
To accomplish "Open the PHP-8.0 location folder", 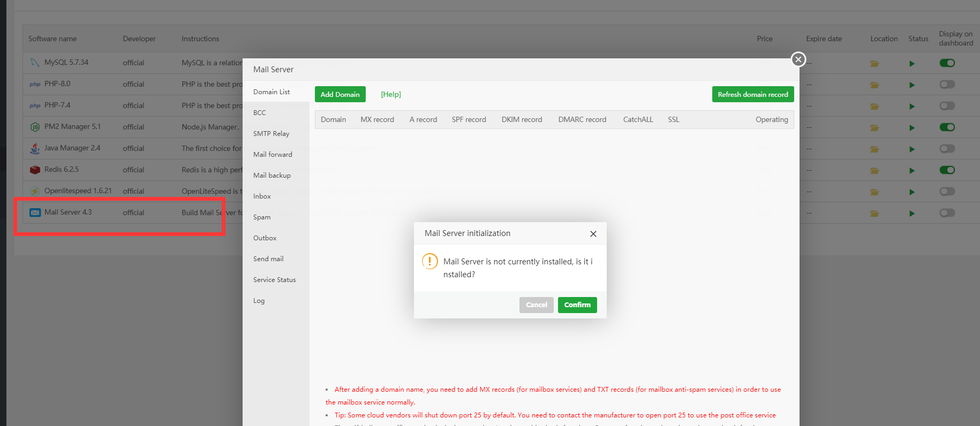I will tap(875, 85).
